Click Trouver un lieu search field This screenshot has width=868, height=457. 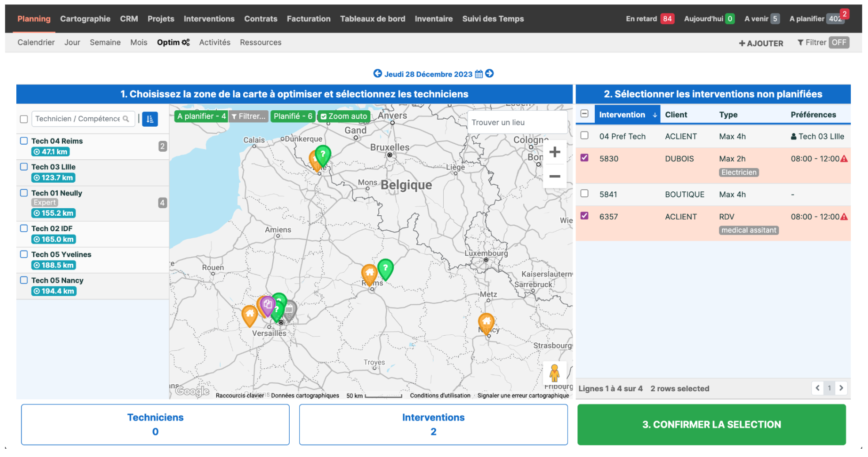[517, 122]
